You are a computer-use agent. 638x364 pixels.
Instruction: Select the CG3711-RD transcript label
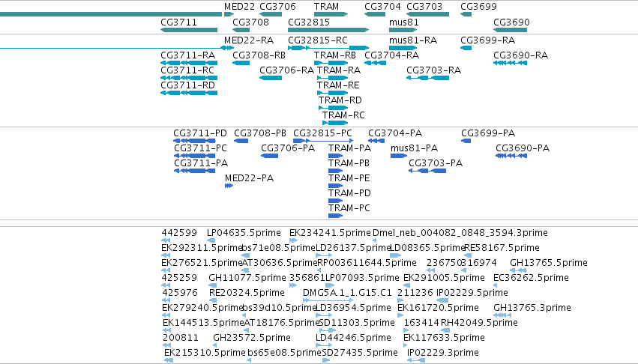(x=187, y=85)
